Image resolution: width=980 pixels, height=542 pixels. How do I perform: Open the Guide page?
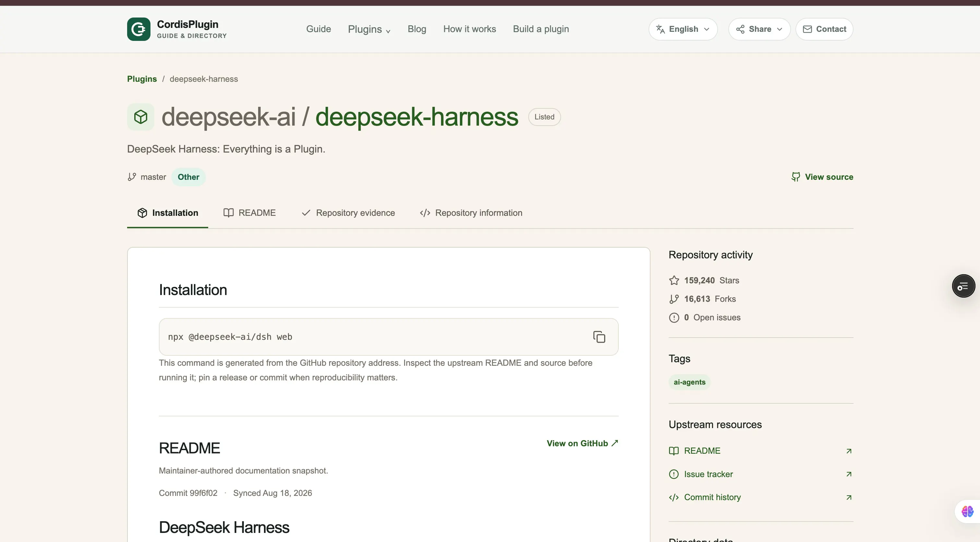318,29
